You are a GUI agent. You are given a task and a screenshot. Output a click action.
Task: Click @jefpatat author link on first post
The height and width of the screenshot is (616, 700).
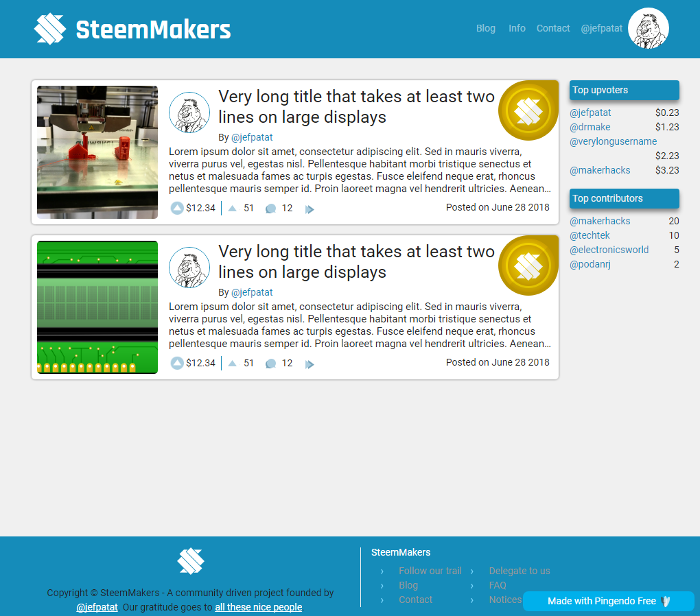pyautogui.click(x=252, y=137)
